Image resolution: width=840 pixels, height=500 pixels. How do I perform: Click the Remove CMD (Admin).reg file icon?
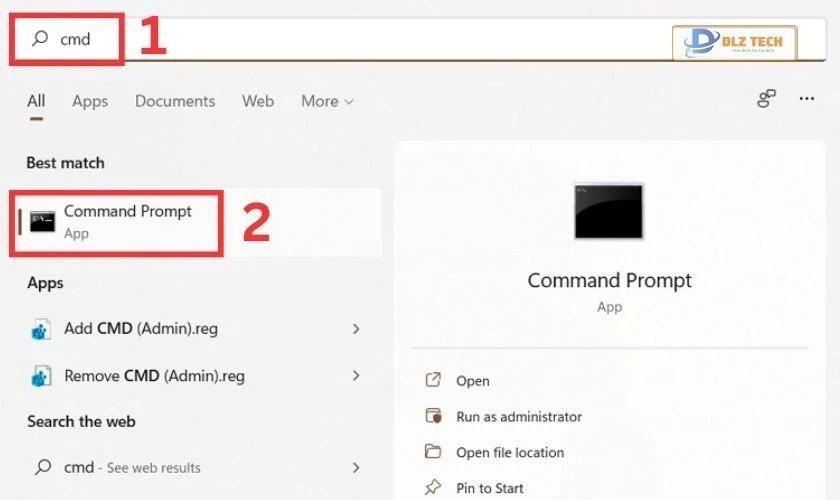[x=41, y=376]
